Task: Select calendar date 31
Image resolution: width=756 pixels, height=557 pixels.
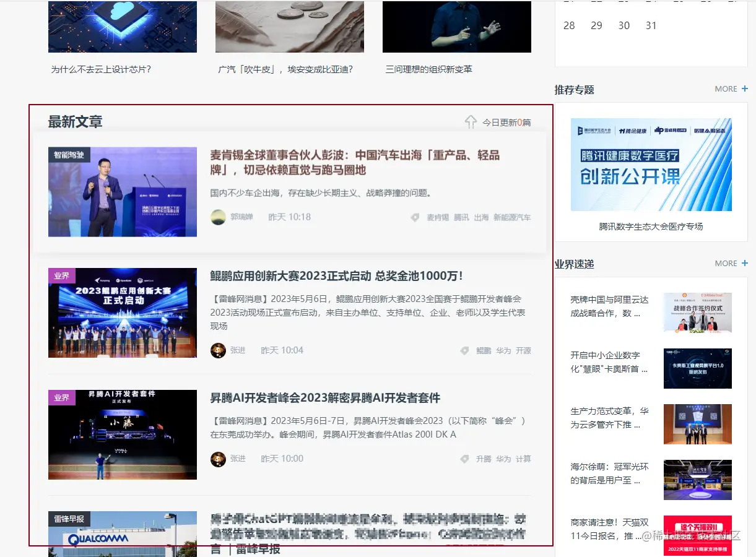Action: (x=651, y=25)
